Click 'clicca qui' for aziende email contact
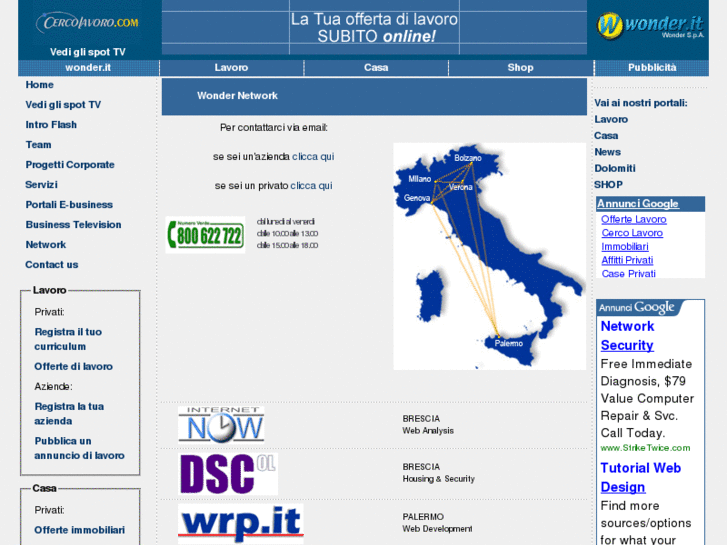Image resolution: width=727 pixels, height=545 pixels. [313, 157]
